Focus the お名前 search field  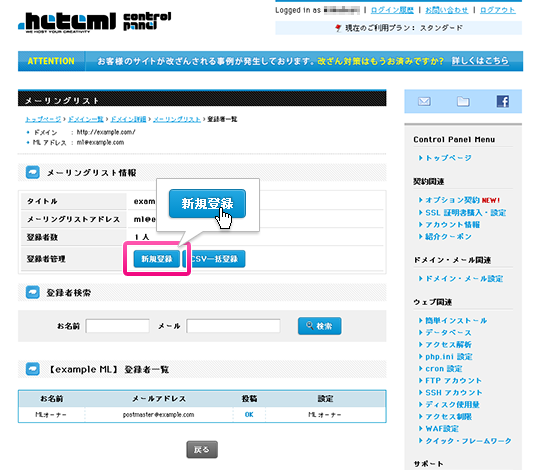117,326
